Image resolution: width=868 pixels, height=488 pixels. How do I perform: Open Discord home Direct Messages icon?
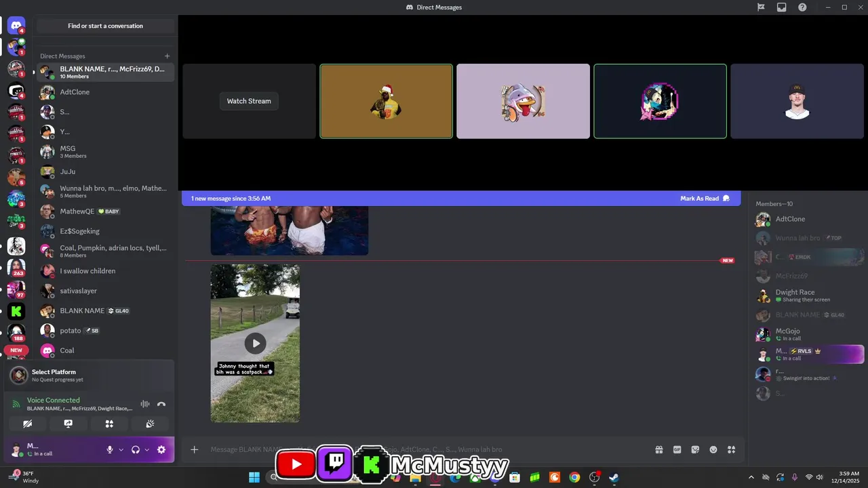coord(16,26)
